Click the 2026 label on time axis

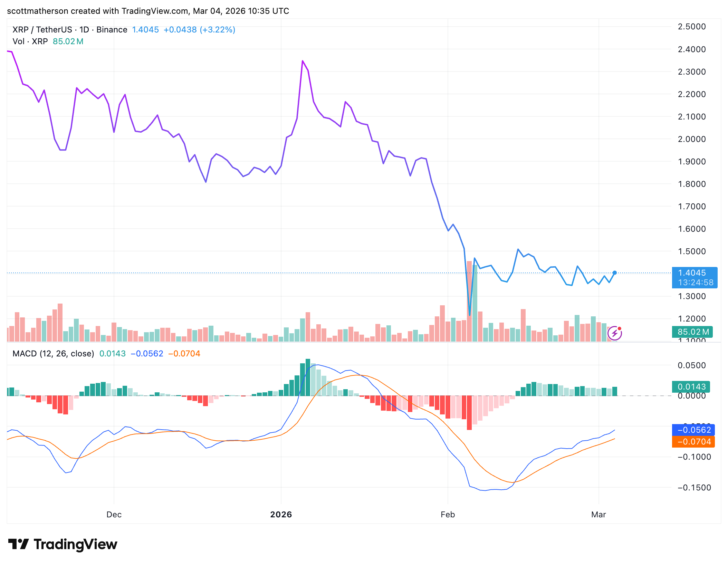(x=281, y=515)
